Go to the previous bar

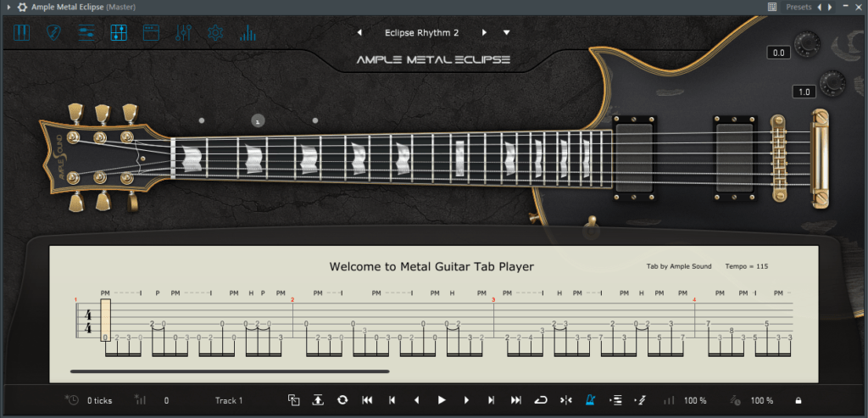tap(392, 400)
